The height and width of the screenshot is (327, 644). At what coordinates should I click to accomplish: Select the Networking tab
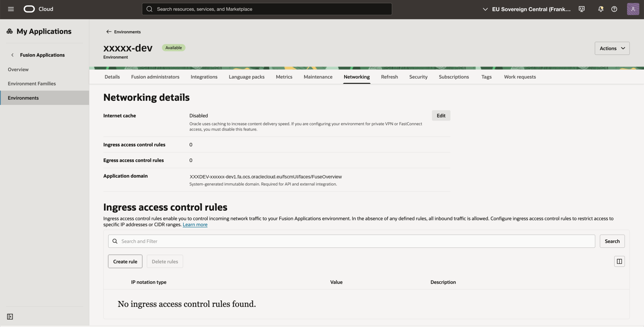357,77
